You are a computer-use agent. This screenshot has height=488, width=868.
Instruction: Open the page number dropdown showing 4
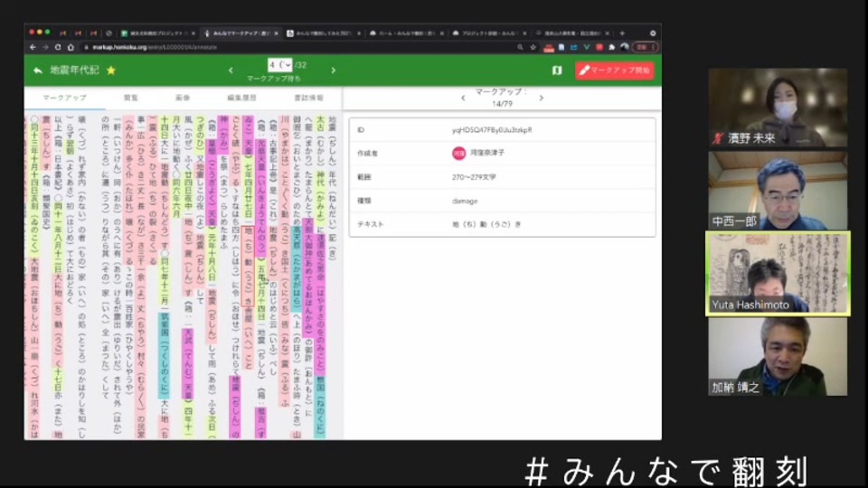279,65
